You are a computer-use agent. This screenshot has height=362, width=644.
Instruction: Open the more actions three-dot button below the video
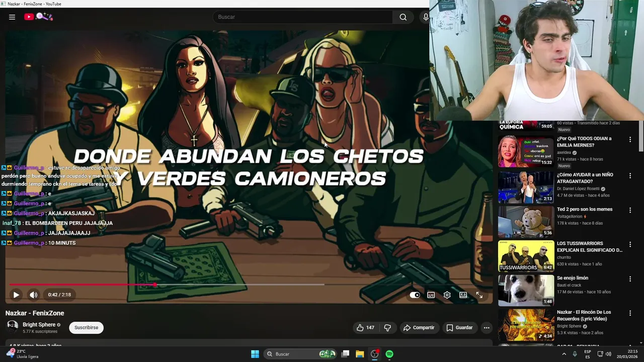click(487, 328)
